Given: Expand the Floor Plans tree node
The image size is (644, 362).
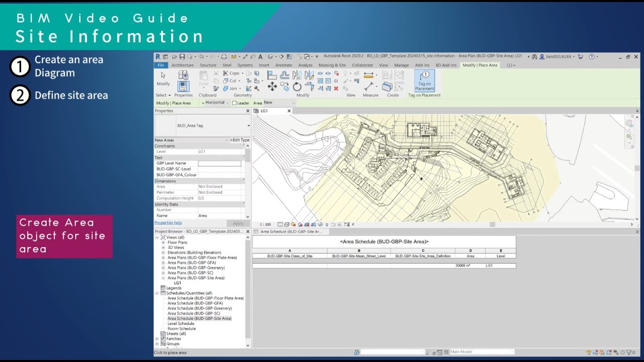Looking at the screenshot, I should (x=163, y=242).
